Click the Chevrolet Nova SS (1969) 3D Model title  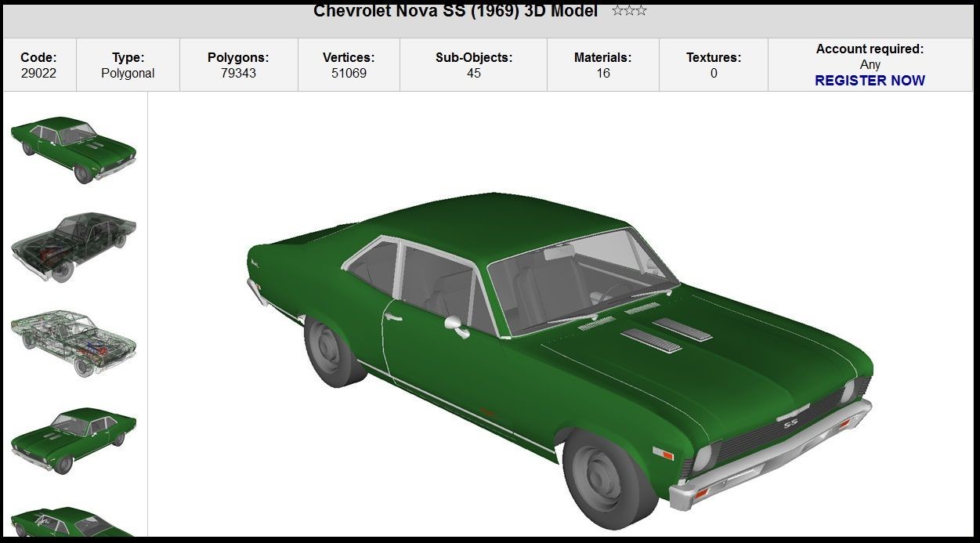click(455, 11)
